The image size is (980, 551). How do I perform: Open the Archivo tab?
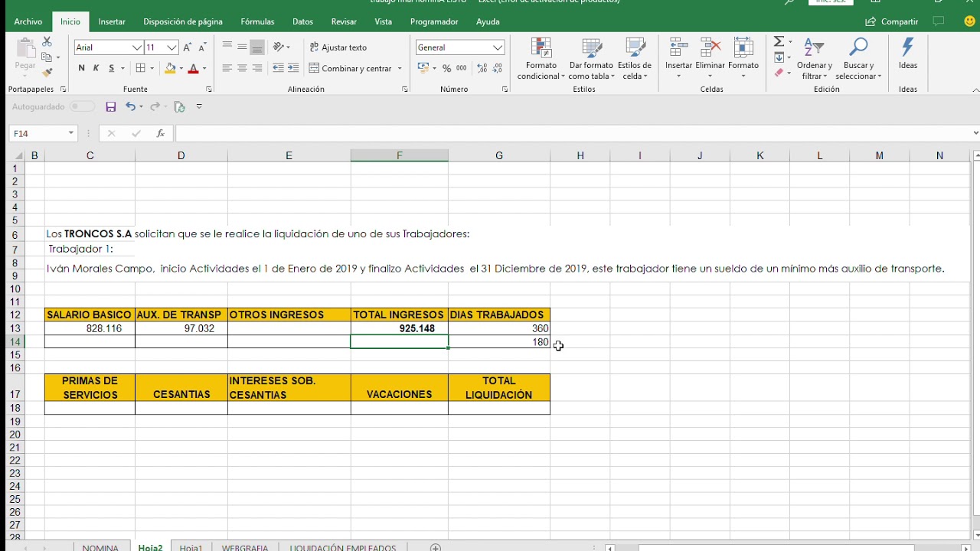pos(28,21)
